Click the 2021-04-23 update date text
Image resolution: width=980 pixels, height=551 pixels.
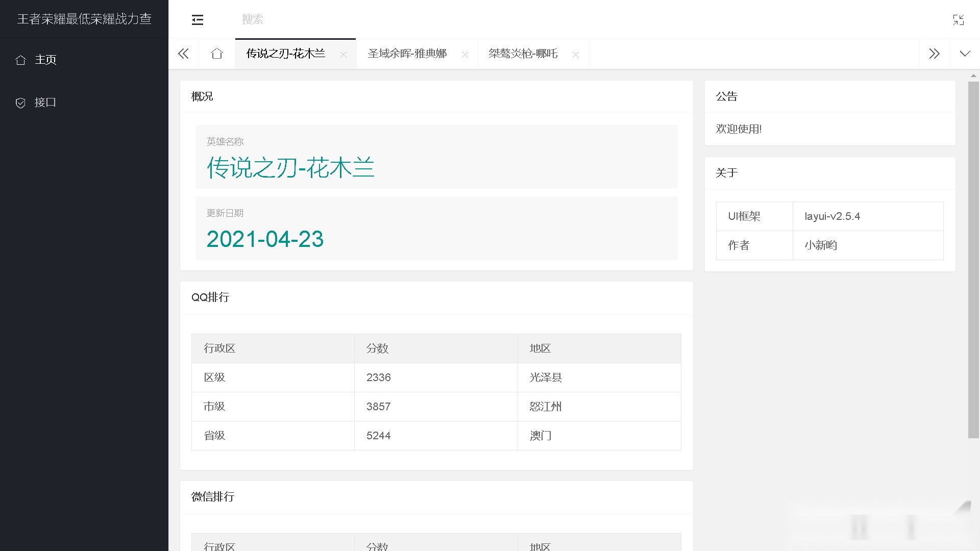(265, 239)
